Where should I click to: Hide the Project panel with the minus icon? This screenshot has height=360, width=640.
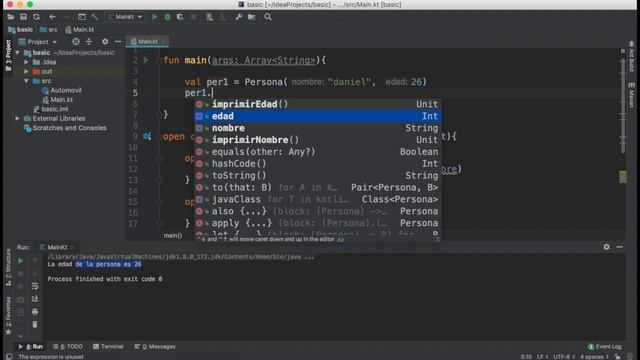tap(118, 42)
